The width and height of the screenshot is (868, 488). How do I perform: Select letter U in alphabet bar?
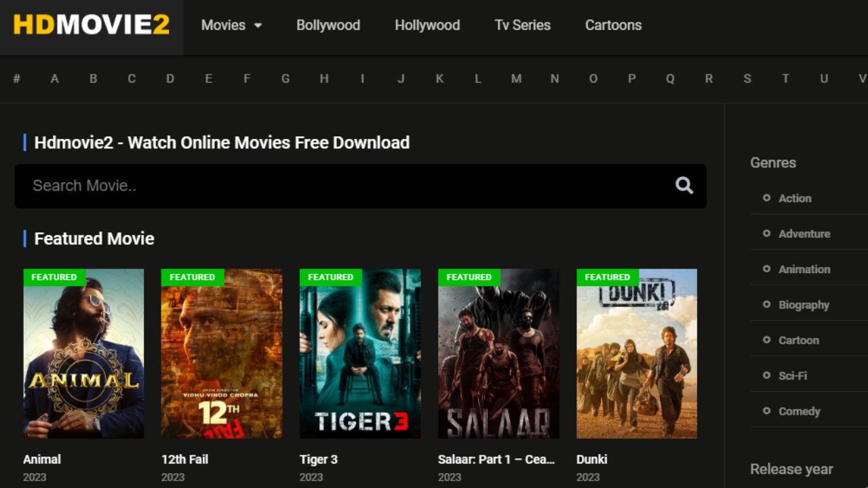click(824, 79)
